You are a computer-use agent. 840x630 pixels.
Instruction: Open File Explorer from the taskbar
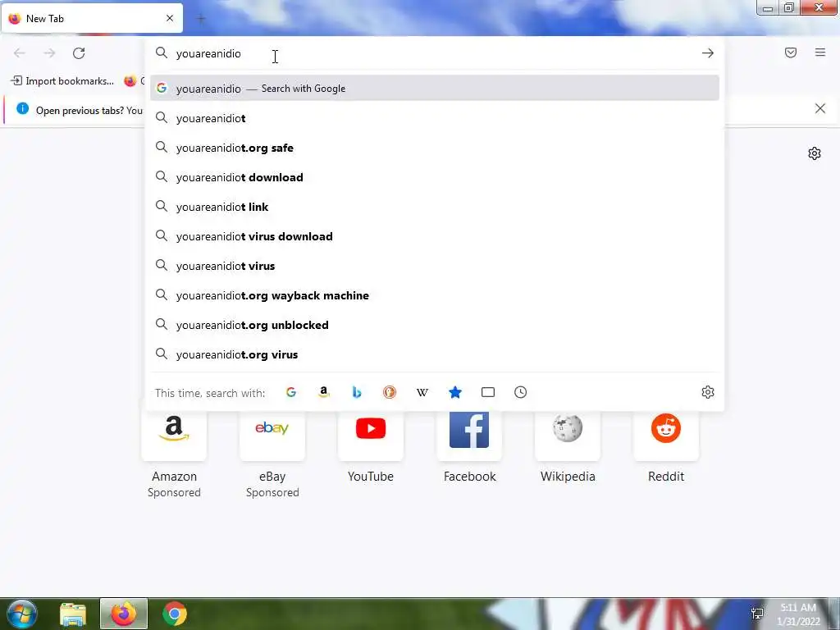click(x=73, y=614)
